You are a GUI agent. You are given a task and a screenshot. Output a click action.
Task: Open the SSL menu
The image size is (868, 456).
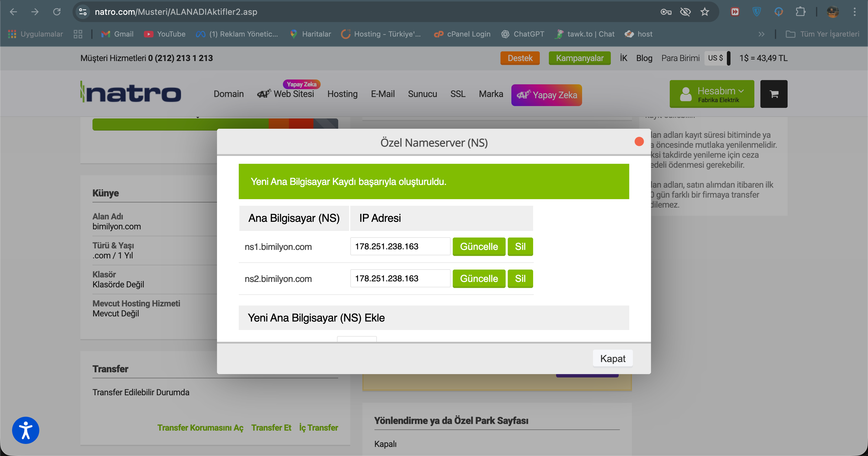point(458,94)
